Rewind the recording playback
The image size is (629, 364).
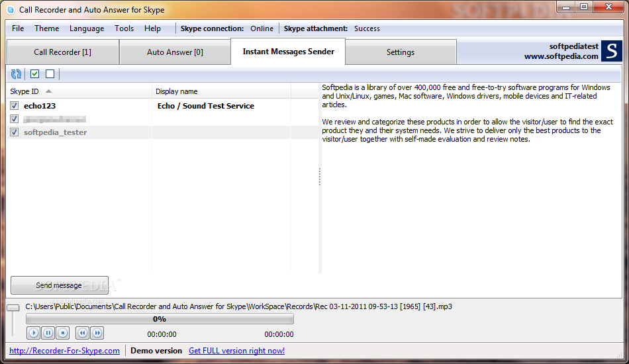(83, 333)
